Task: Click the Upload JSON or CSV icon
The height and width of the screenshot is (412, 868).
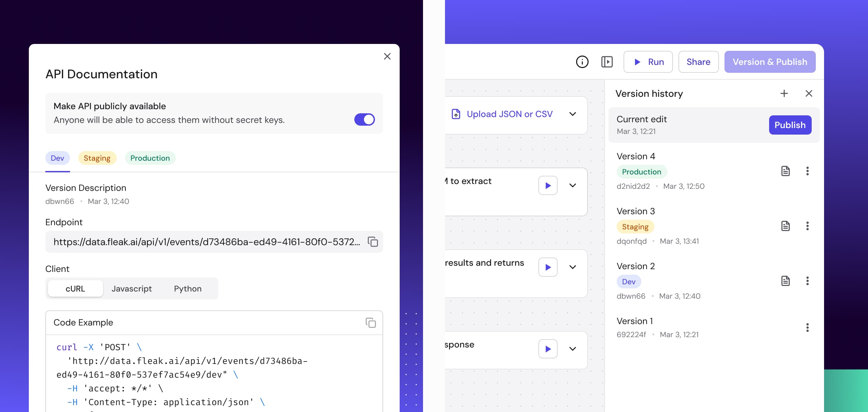Action: [455, 114]
